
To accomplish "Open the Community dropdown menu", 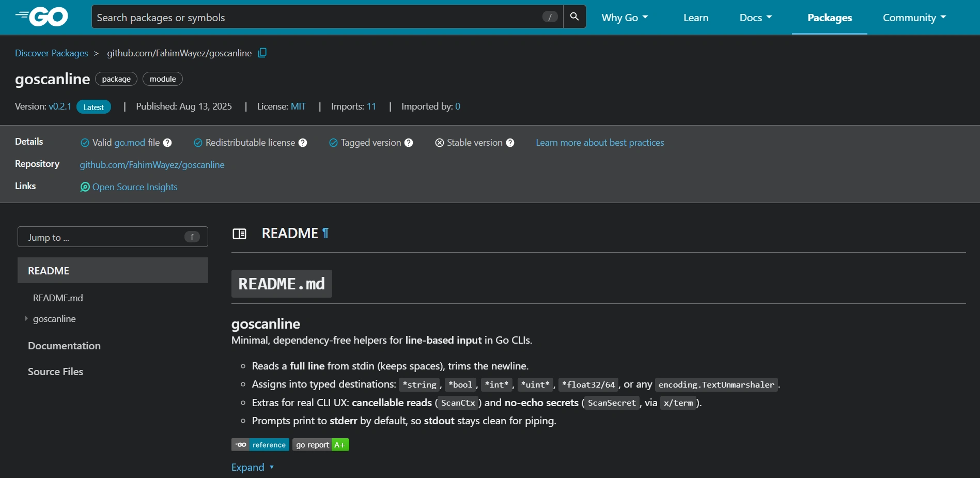I will [914, 18].
